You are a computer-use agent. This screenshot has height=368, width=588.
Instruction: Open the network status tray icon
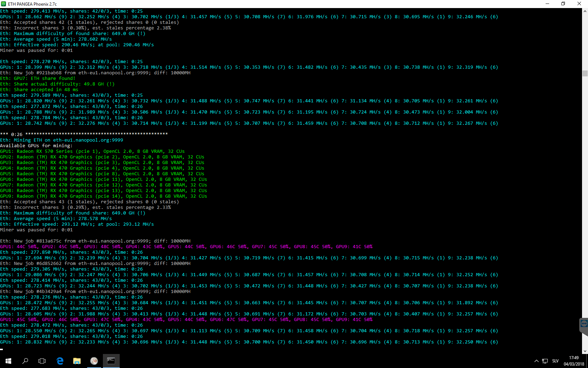pos(545,361)
